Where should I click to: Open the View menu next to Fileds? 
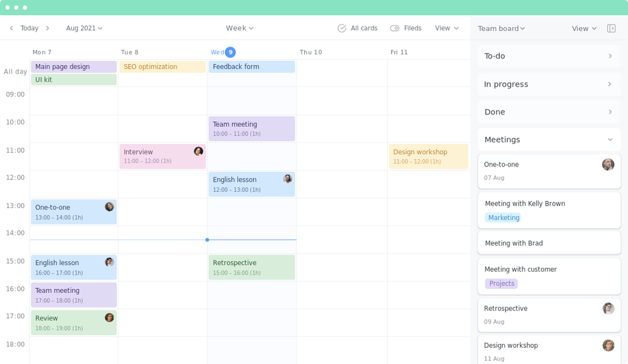click(x=446, y=28)
